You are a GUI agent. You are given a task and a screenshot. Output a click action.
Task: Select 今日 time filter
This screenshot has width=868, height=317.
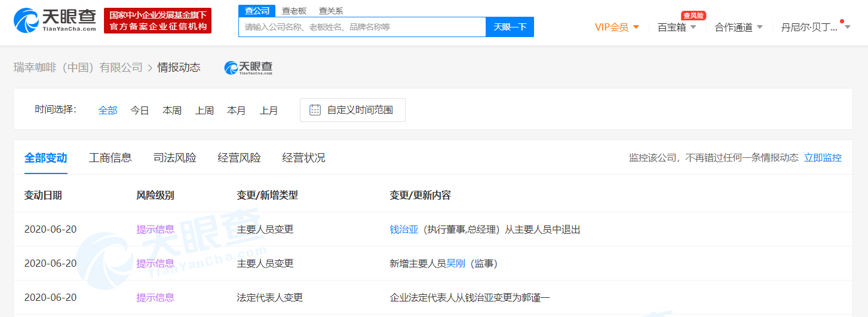pyautogui.click(x=140, y=110)
